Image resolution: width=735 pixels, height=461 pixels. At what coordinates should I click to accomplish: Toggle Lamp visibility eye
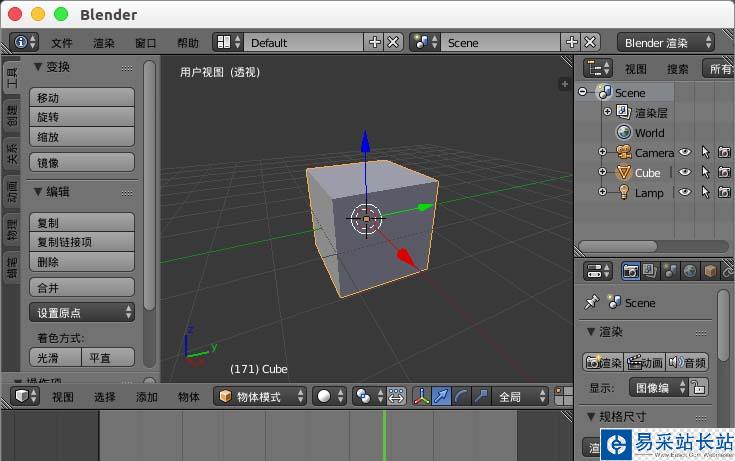[x=685, y=192]
